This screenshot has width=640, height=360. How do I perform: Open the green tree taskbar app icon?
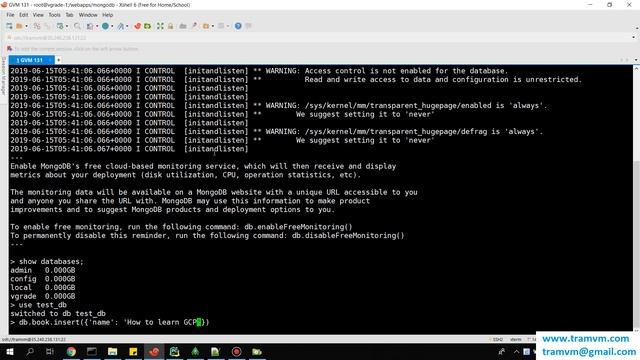(x=195, y=351)
